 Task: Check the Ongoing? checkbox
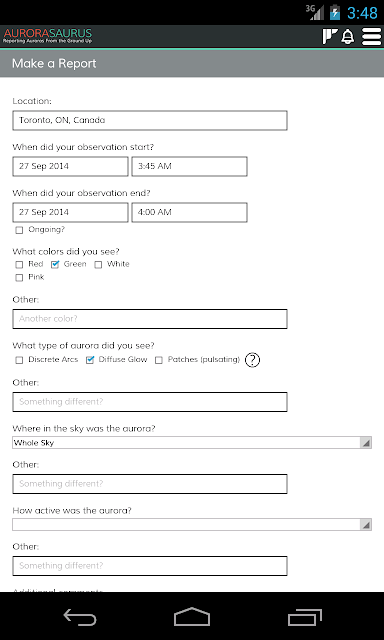[19, 230]
